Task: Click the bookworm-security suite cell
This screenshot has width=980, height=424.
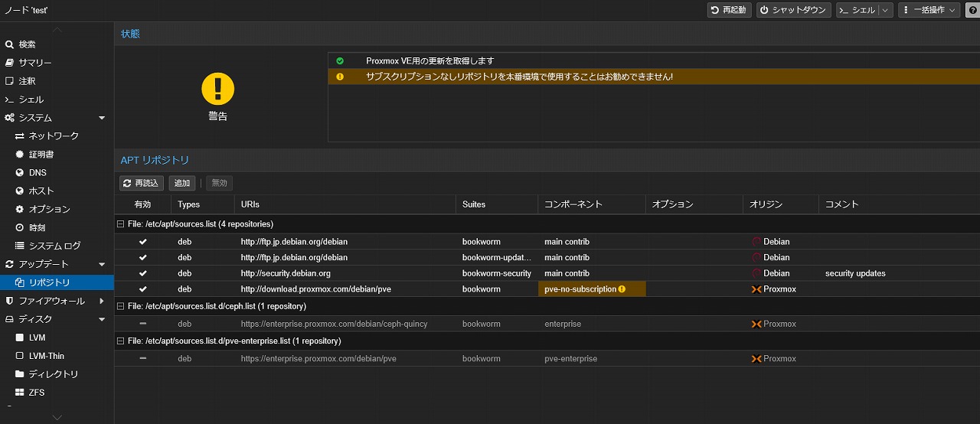Action: point(497,273)
